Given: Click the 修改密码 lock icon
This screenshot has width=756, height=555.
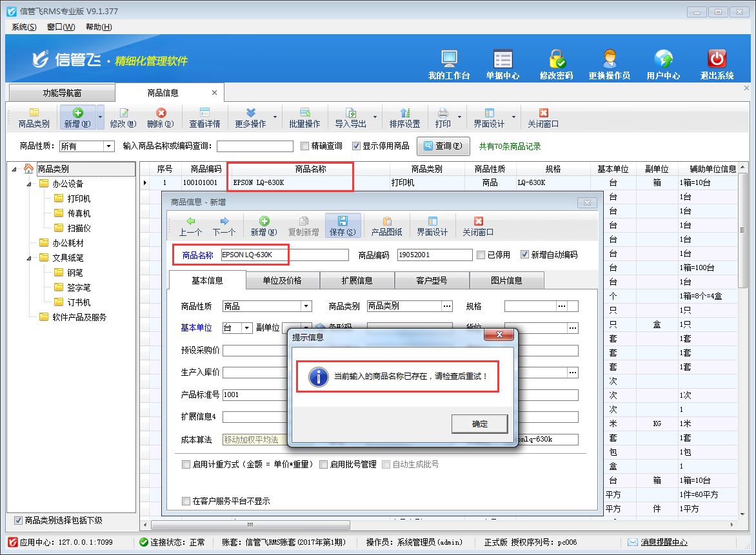Looking at the screenshot, I should tap(556, 60).
